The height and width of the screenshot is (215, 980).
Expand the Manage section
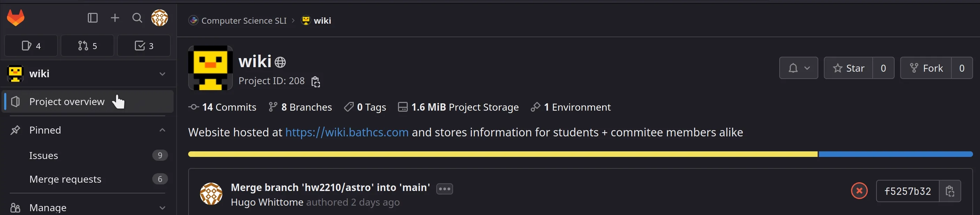162,207
